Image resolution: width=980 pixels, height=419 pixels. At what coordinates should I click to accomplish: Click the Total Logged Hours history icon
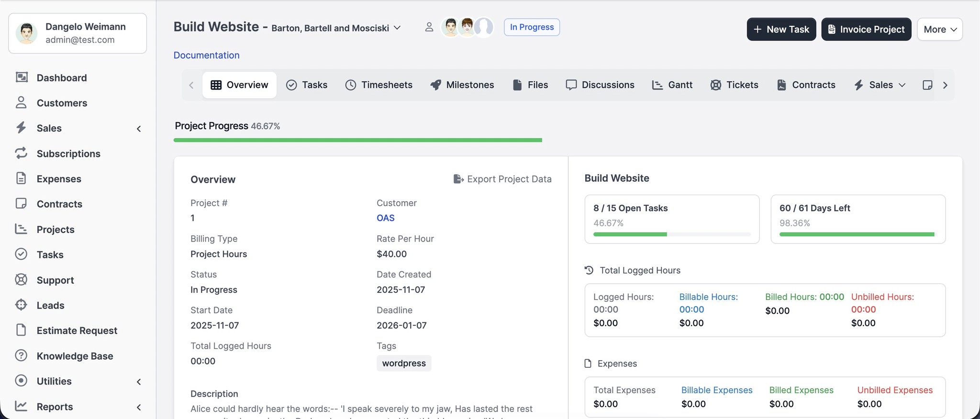point(589,270)
